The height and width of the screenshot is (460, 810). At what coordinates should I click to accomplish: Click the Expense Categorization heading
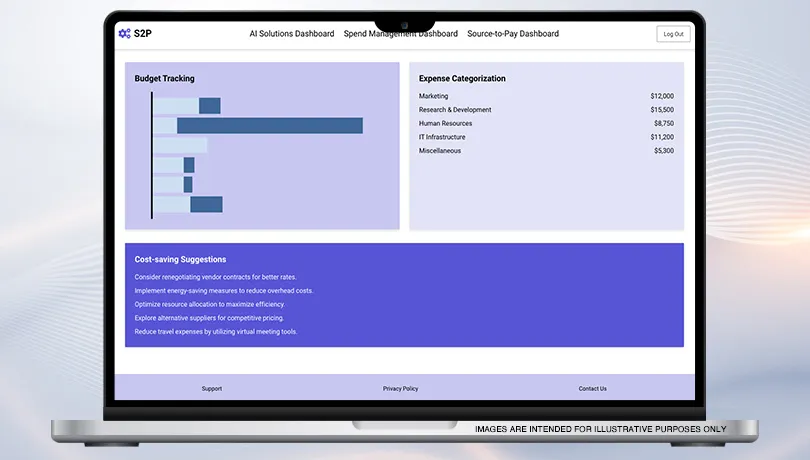462,78
